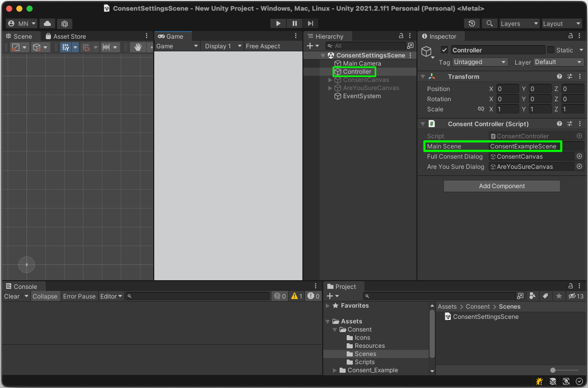
Task: Lock the Inspector panel
Action: (571, 36)
